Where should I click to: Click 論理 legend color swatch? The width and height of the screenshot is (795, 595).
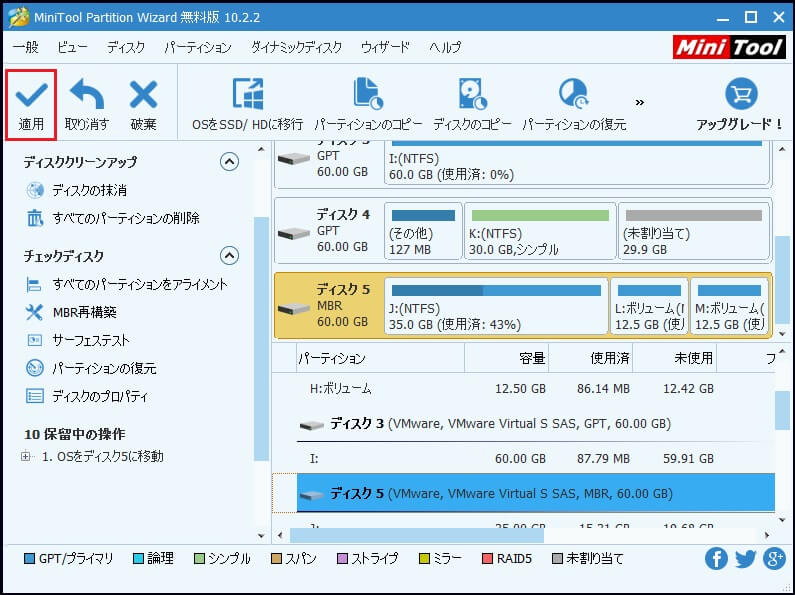138,559
